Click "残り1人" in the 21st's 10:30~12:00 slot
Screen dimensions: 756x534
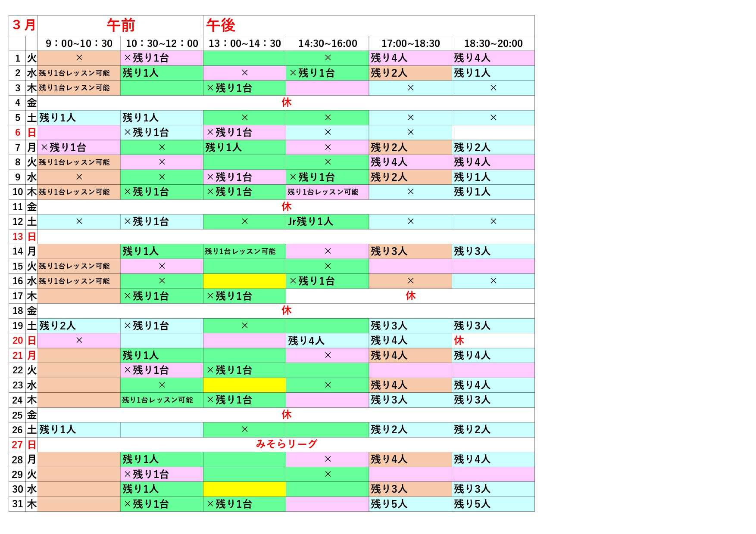click(x=141, y=355)
